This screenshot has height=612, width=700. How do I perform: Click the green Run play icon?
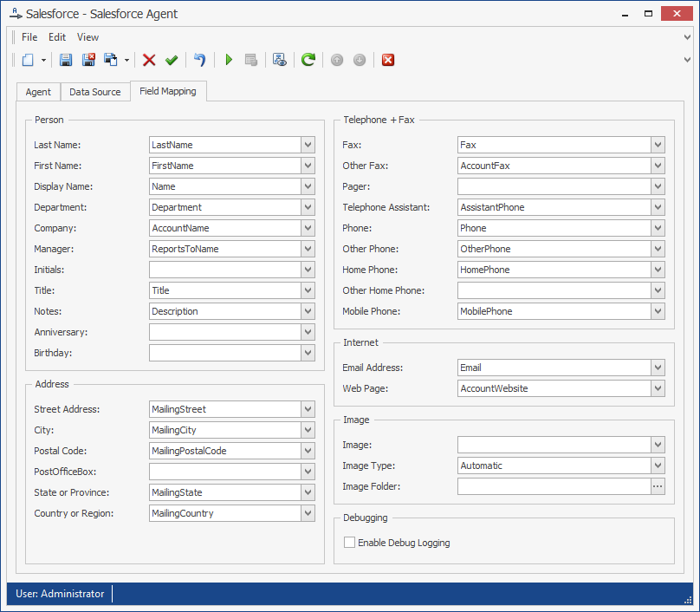(229, 60)
